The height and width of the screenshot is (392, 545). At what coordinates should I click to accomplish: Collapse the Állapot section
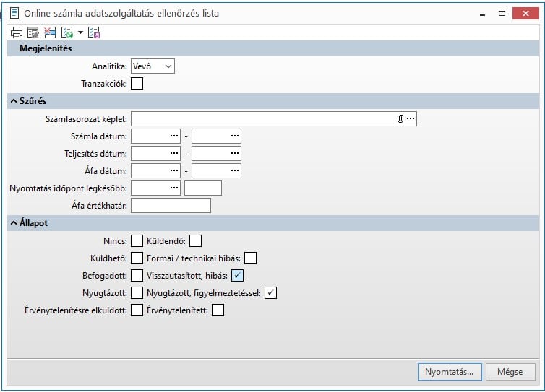pyautogui.click(x=14, y=223)
